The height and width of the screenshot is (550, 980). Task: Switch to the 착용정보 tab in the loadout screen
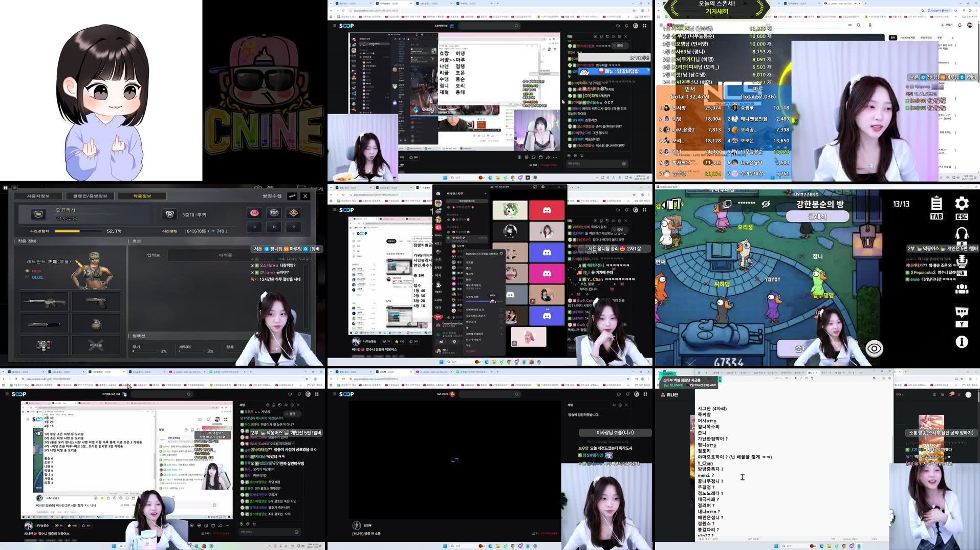click(x=141, y=195)
